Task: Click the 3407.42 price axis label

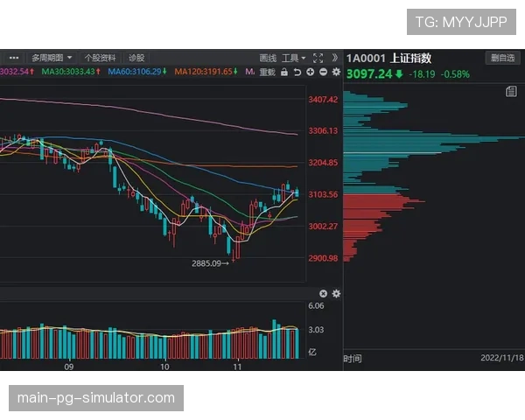Action: [x=323, y=100]
